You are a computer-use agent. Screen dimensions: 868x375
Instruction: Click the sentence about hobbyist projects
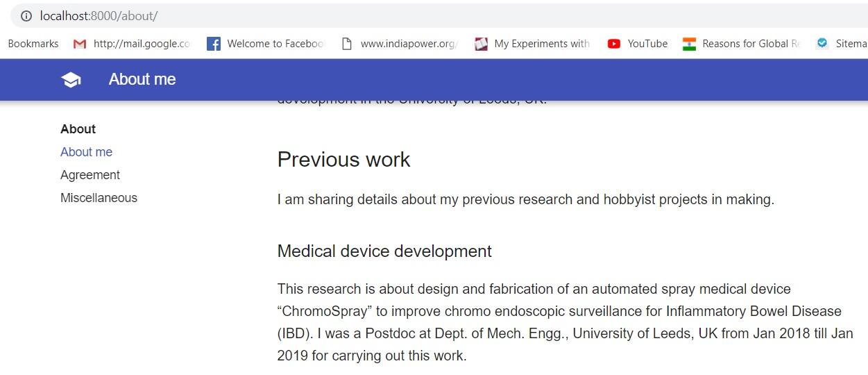tap(525, 200)
